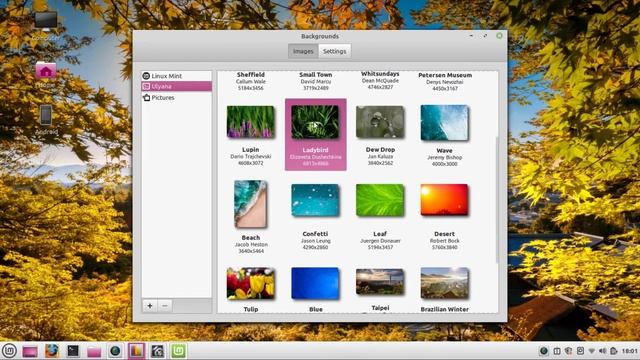Viewport: 640px width, 360px height.
Task: Click the "Small Town" wallpaper label
Action: [x=316, y=75]
